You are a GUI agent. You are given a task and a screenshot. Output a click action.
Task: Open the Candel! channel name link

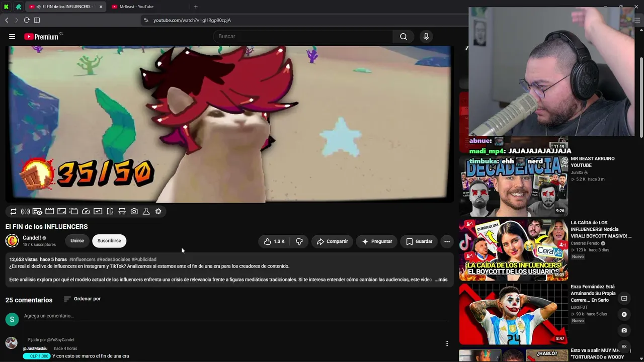coord(32,238)
